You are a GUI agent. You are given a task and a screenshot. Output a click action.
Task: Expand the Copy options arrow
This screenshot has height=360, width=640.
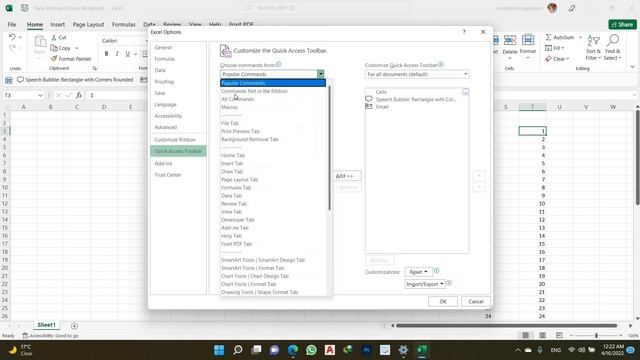point(76,48)
